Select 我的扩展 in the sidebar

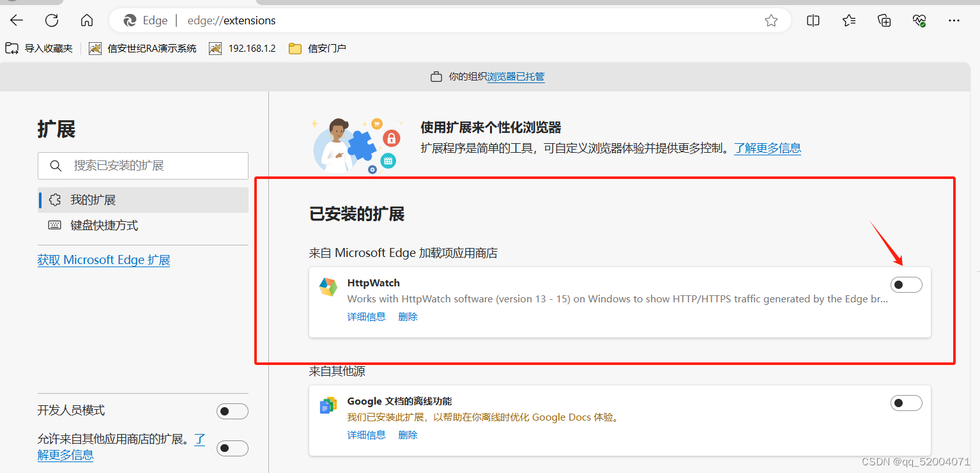point(143,200)
